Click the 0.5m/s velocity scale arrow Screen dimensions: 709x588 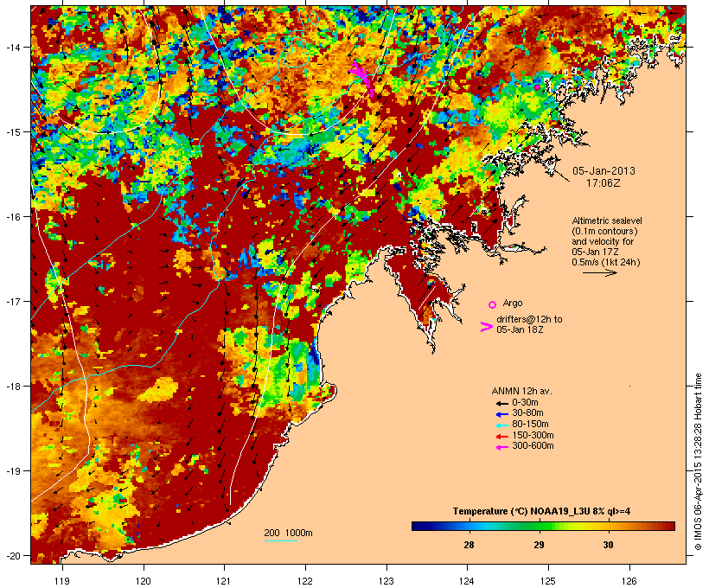pos(599,272)
